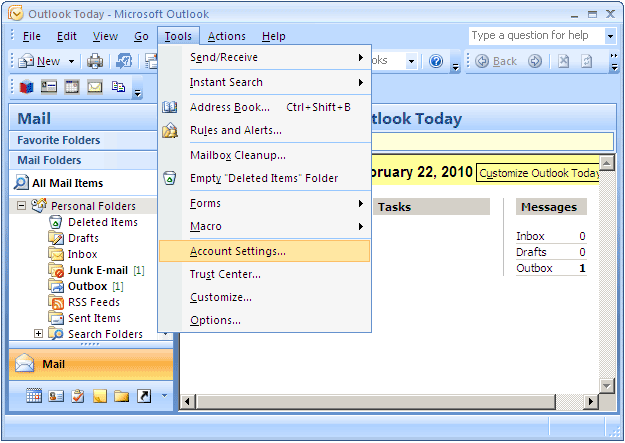This screenshot has width=625, height=443.
Task: Click the Print icon in the toolbar
Action: (x=95, y=61)
